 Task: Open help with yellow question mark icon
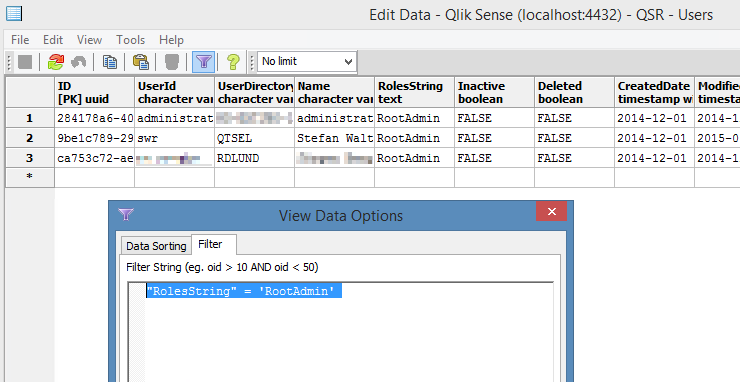[x=233, y=62]
